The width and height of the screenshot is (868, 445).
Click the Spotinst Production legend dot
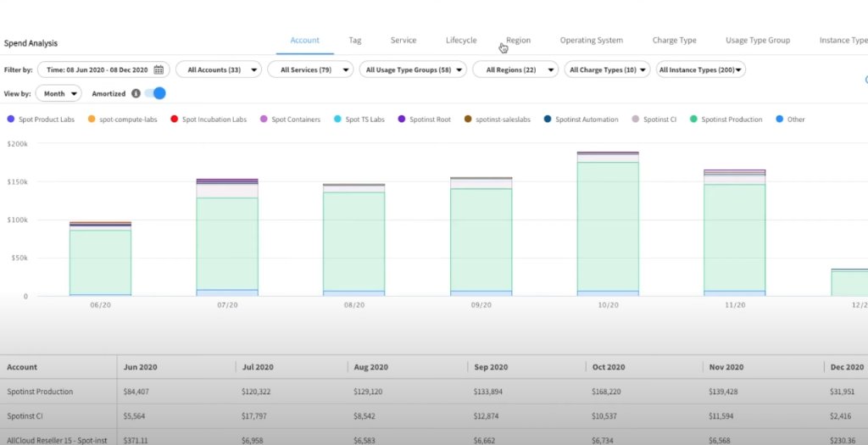click(x=693, y=120)
